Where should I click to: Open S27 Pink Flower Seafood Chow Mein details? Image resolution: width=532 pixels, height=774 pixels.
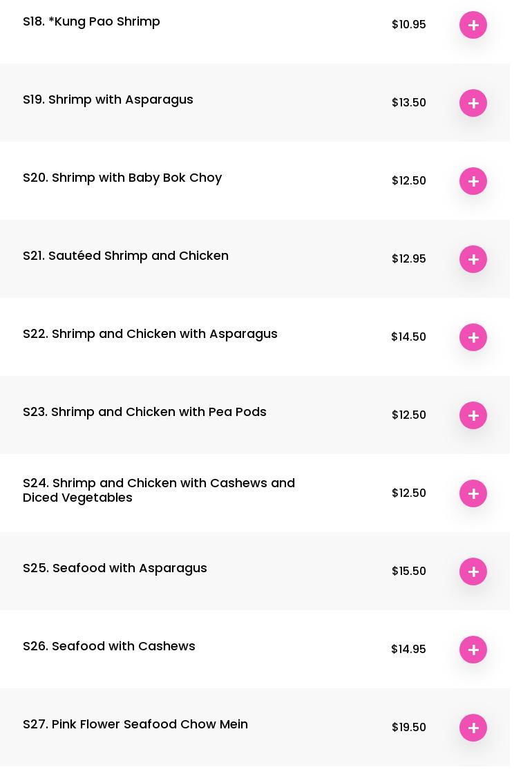click(135, 724)
